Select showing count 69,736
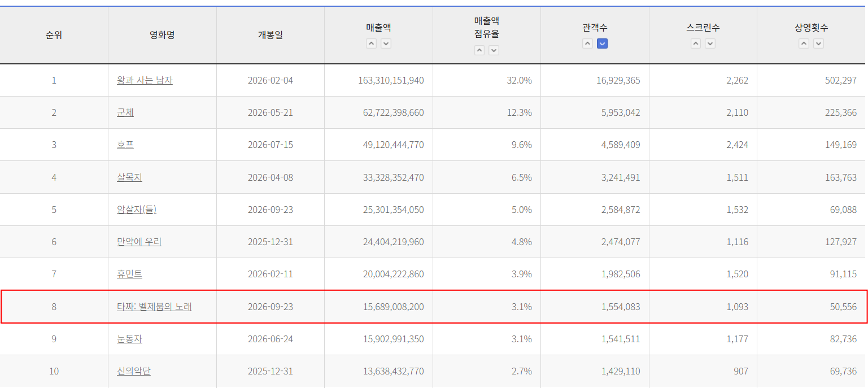The width and height of the screenshot is (868, 388). tap(843, 371)
